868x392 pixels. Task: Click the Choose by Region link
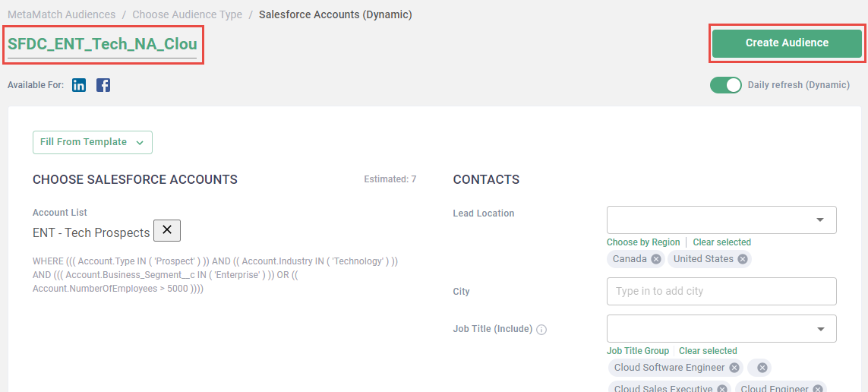tap(643, 242)
